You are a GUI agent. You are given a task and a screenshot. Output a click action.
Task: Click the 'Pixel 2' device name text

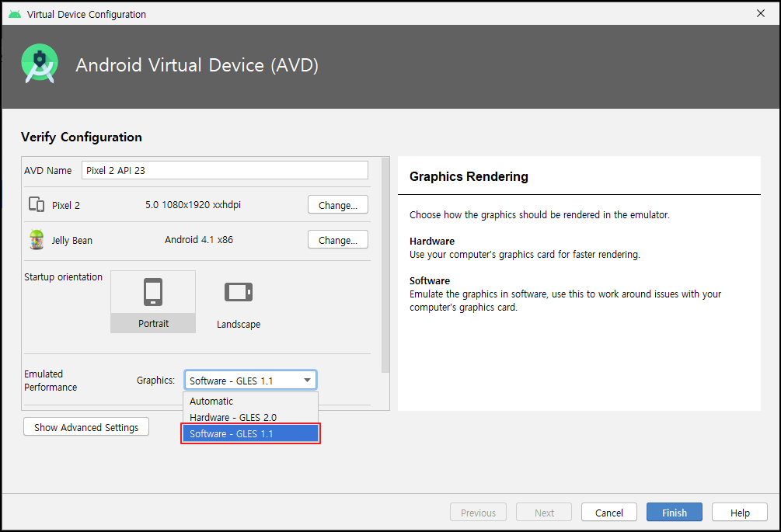pyautogui.click(x=66, y=205)
